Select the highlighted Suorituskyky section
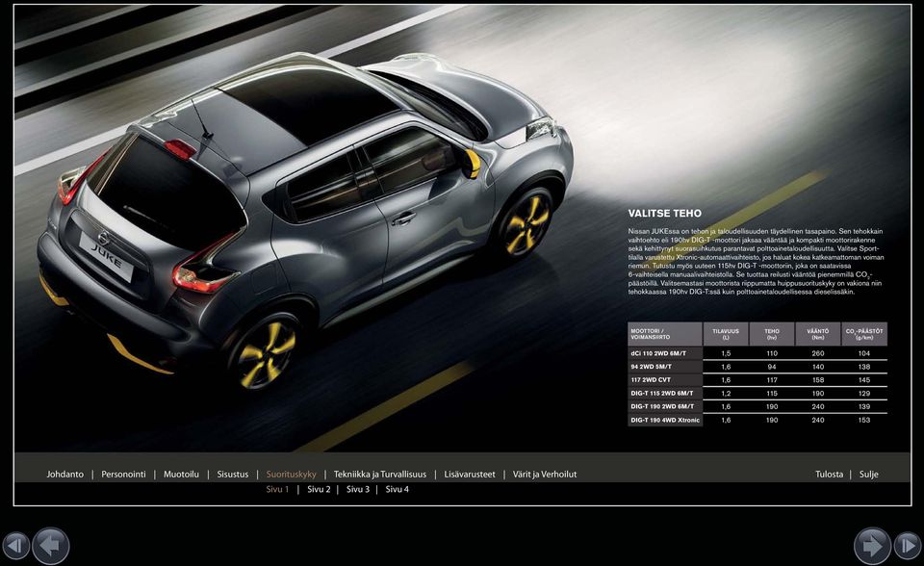This screenshot has width=924, height=566. coord(291,474)
